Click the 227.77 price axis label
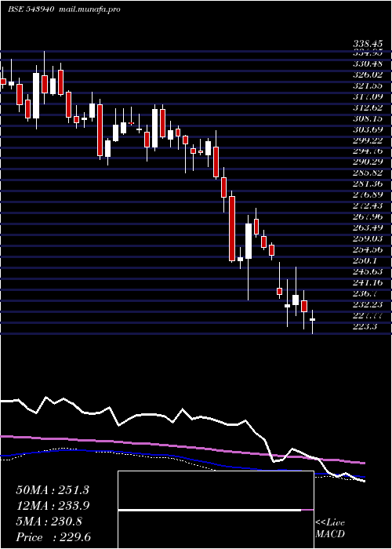 click(x=367, y=315)
